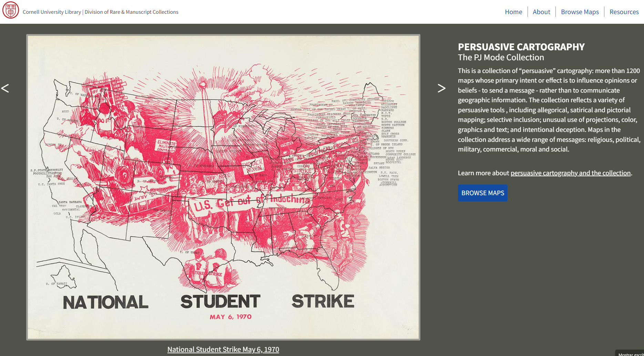Image resolution: width=644 pixels, height=356 pixels.
Task: Click the PERSUASIVE CARTOGRAPHY heading
Action: (x=521, y=47)
